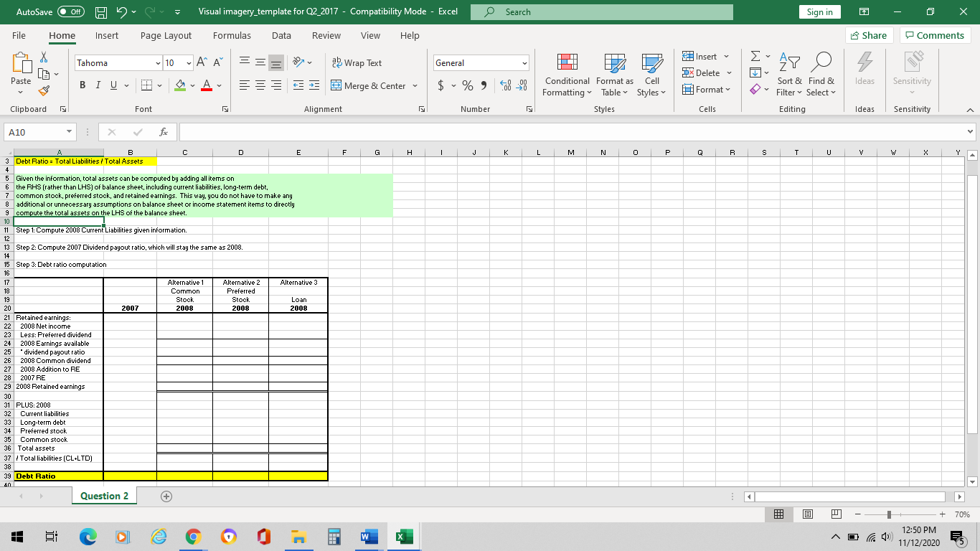Click the Sign in button
Image resolution: width=980 pixels, height=551 pixels.
coord(819,11)
